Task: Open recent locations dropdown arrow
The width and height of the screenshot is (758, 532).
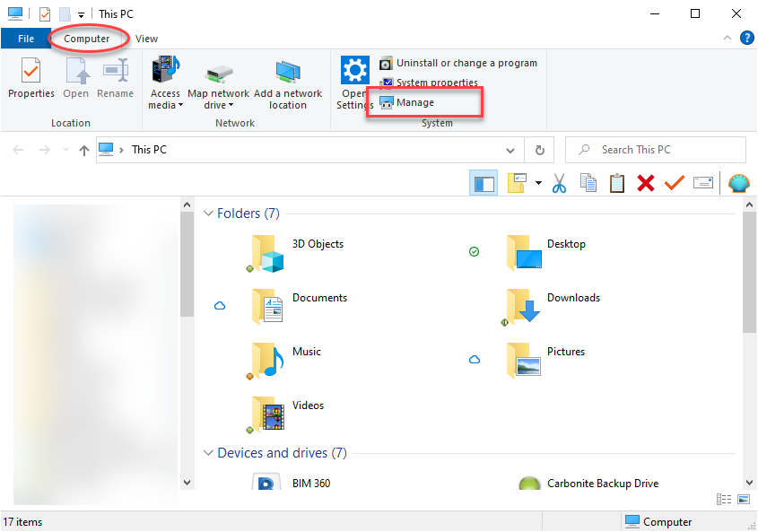Action: [x=65, y=150]
